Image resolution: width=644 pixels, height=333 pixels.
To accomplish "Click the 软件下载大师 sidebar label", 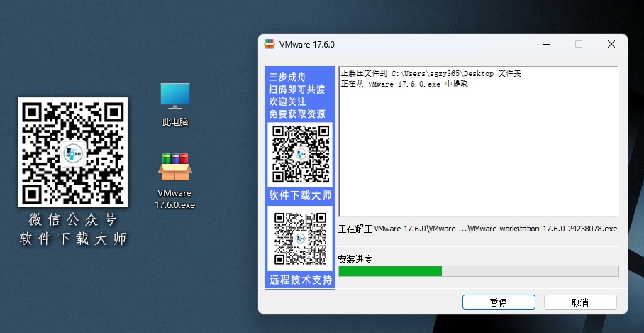I will tap(300, 195).
